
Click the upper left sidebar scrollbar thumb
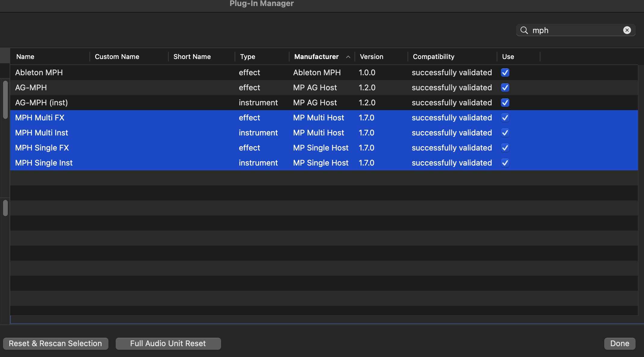[5, 100]
